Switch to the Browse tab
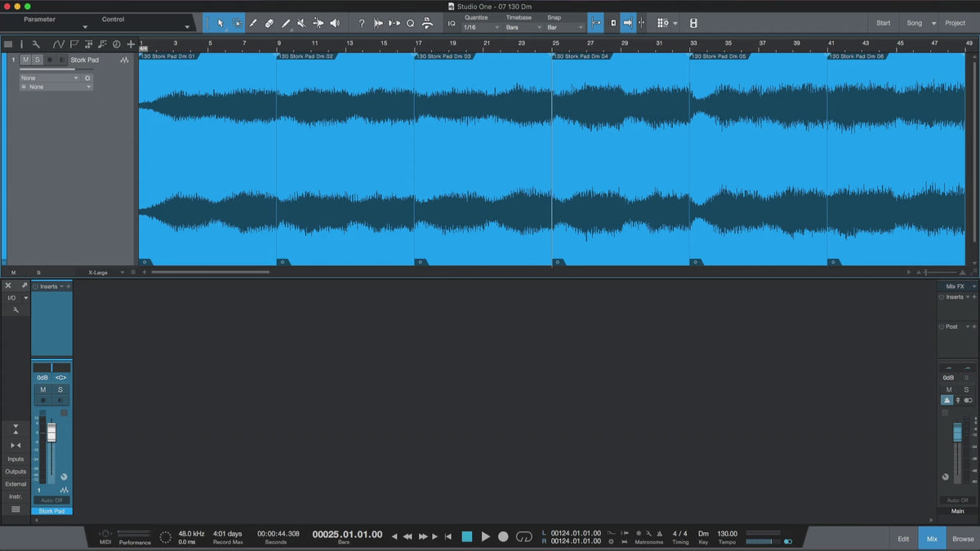 point(963,539)
